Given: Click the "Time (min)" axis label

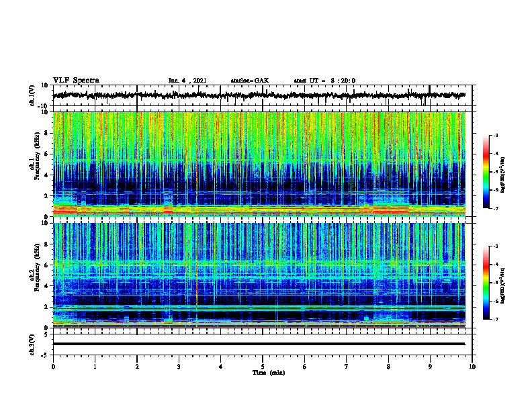Looking at the screenshot, I should (269, 373).
